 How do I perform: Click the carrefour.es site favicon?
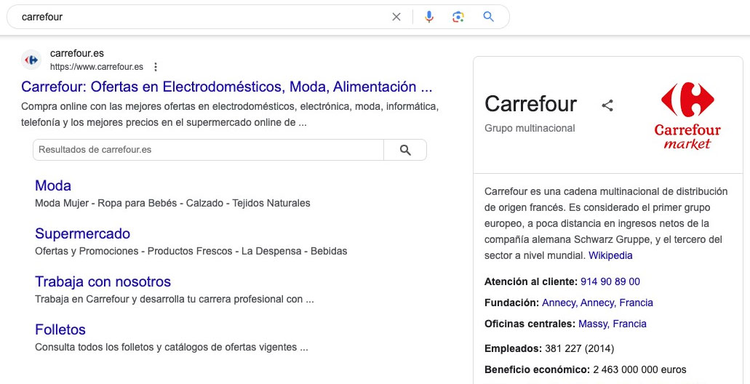tap(32, 60)
